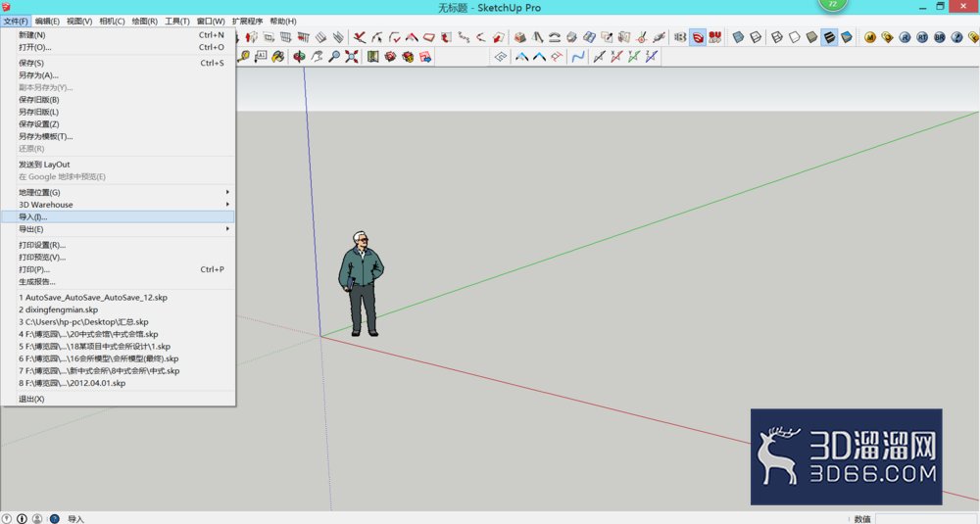Toggle X-ray face style
980x524 pixels.
click(738, 37)
